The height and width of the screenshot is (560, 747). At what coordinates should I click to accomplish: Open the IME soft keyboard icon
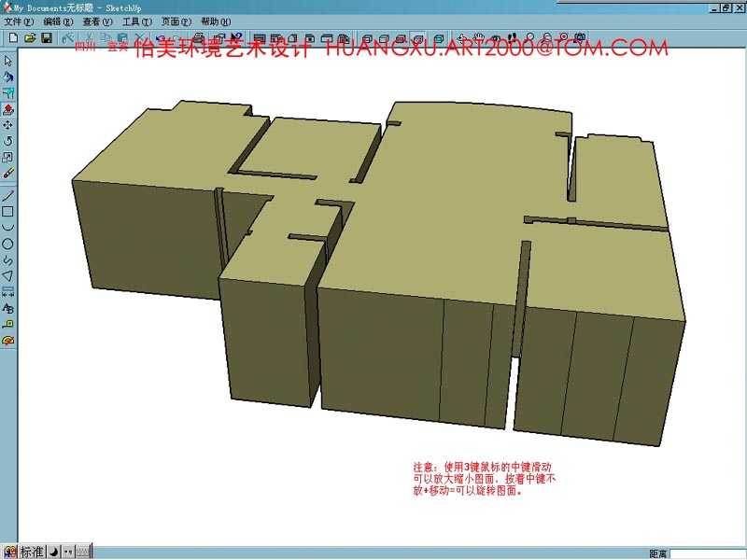click(x=83, y=552)
